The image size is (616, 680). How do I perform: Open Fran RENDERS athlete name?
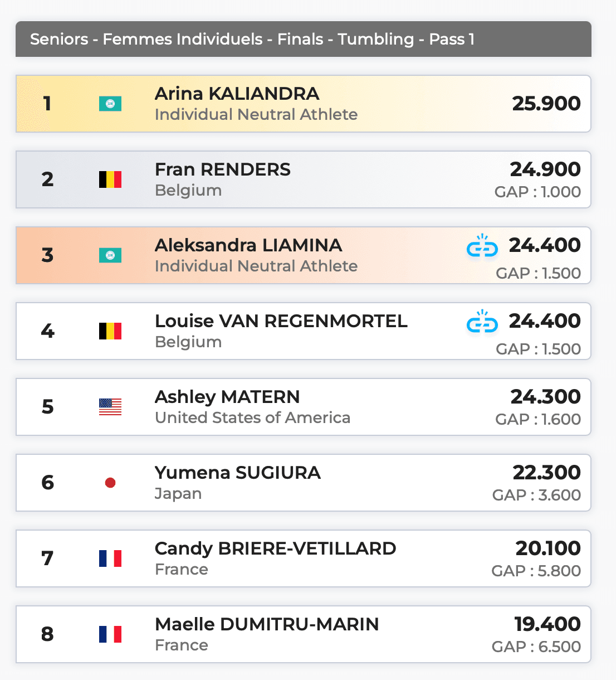pyautogui.click(x=222, y=169)
